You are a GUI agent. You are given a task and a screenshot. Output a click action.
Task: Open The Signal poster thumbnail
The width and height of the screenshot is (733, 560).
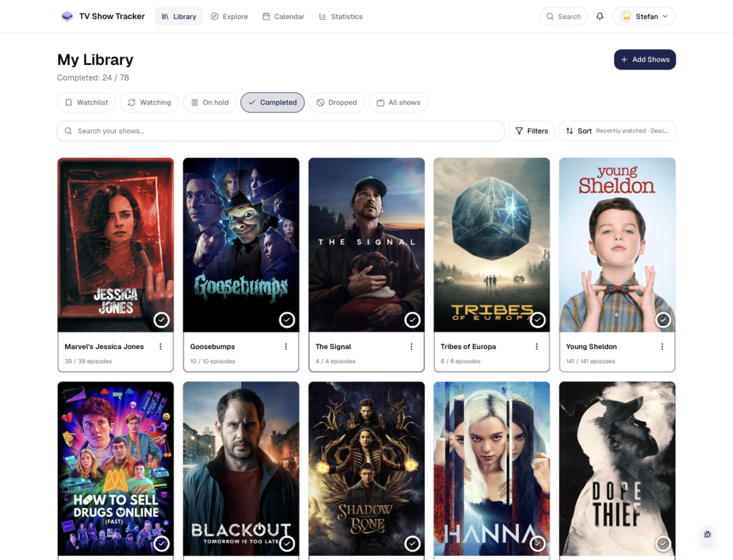tap(366, 245)
